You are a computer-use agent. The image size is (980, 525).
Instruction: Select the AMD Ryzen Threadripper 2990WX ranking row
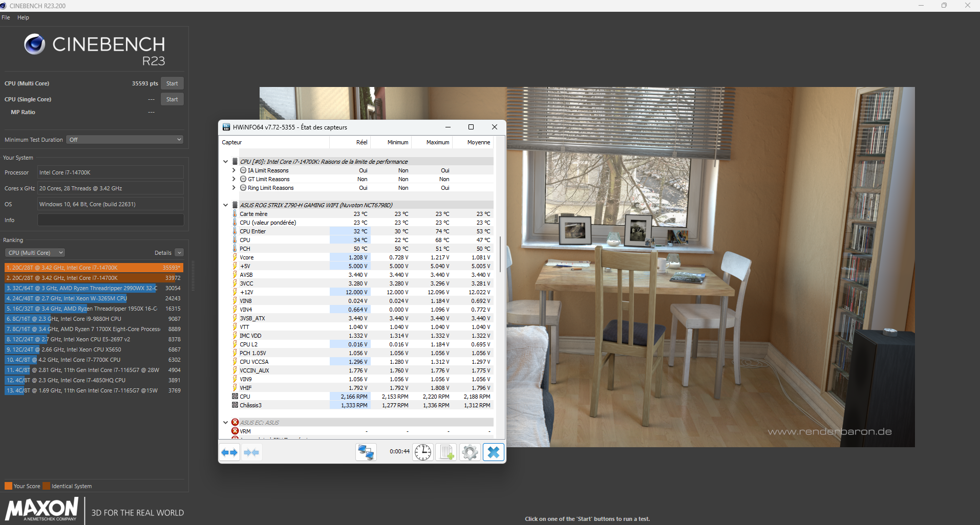[94, 288]
